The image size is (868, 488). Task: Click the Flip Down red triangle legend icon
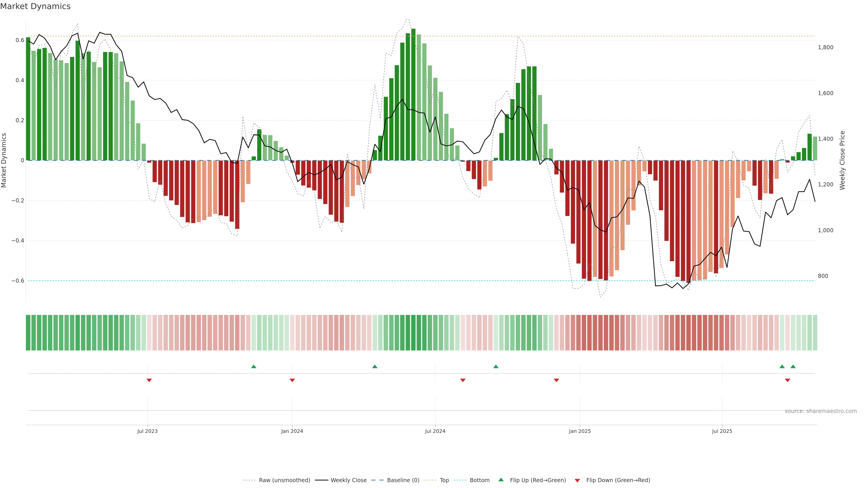click(577, 480)
